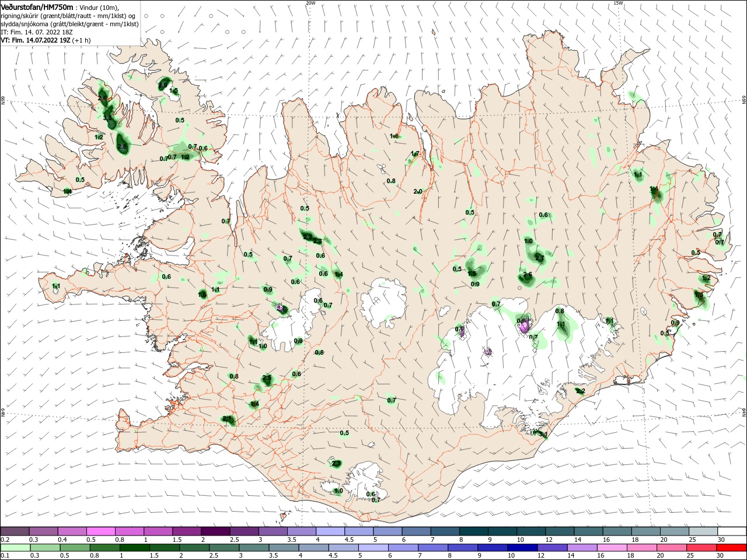The height and width of the screenshot is (560, 747).
Task: Select darkest green rain swatch between 1 and 1.5
Action: click(x=134, y=548)
